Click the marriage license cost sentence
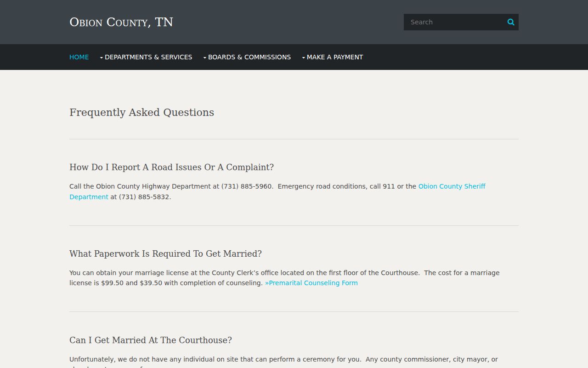 click(x=284, y=278)
